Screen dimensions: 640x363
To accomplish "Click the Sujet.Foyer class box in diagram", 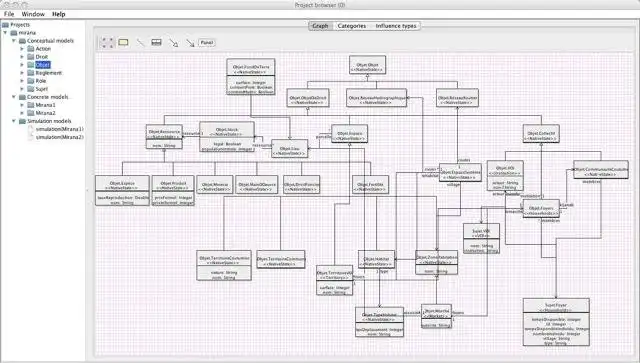I will [x=556, y=322].
